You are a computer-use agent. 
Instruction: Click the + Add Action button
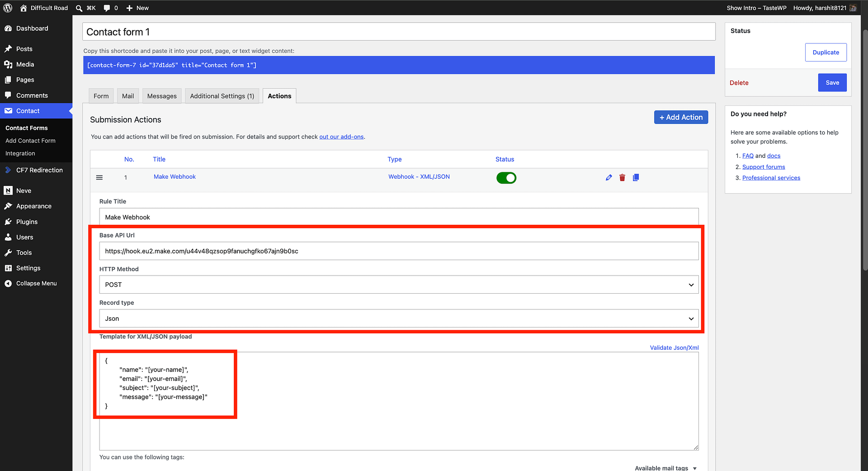point(681,117)
